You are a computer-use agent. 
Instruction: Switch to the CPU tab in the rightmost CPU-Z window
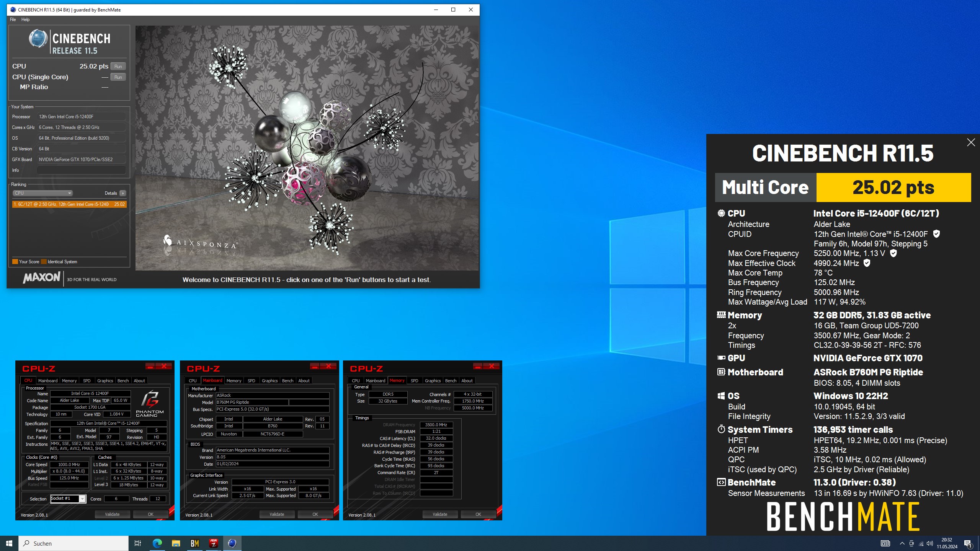click(356, 381)
